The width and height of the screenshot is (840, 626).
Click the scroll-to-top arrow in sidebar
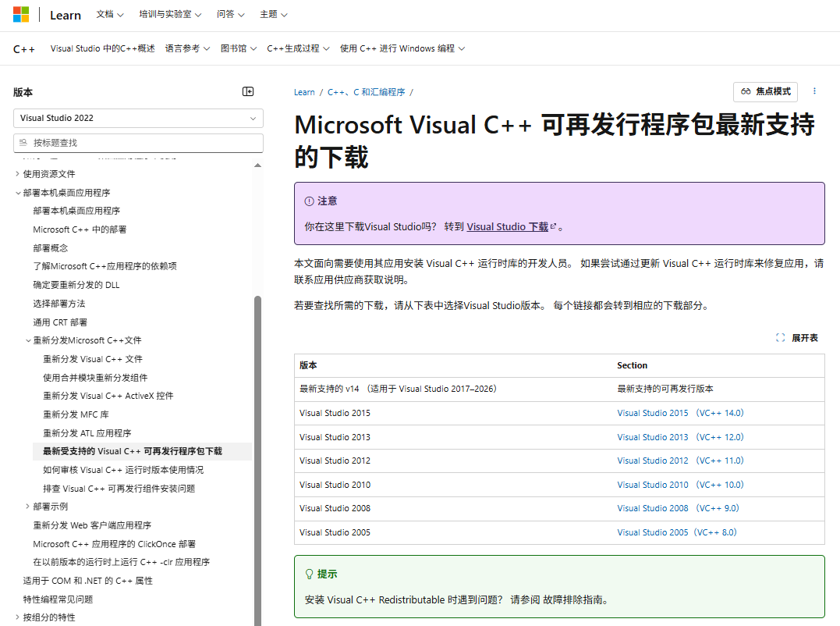coord(257,164)
